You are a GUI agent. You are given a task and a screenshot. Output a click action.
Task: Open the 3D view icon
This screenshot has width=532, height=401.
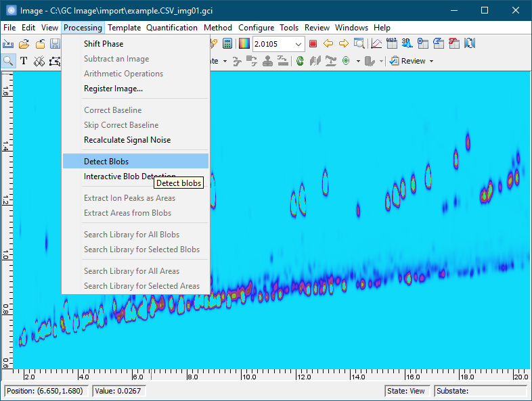coord(406,44)
